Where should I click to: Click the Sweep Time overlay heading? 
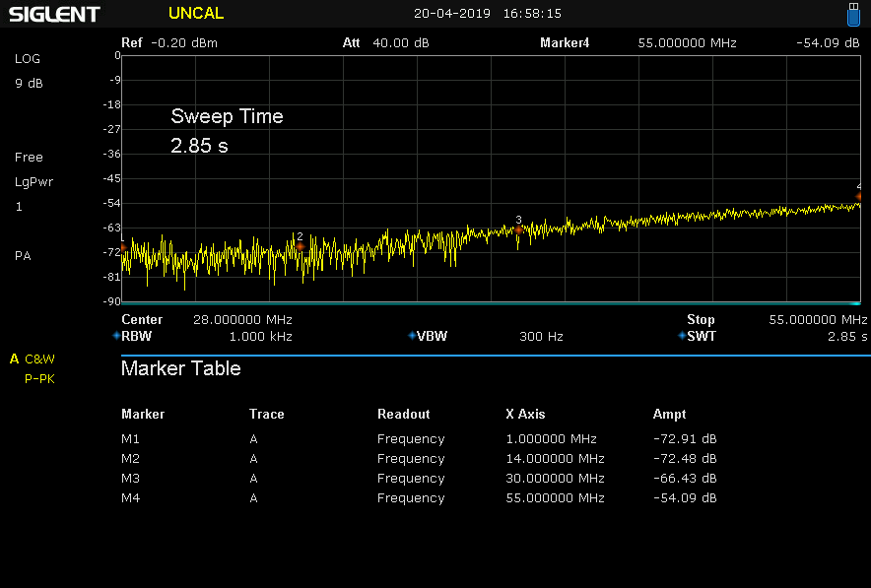[x=227, y=116]
